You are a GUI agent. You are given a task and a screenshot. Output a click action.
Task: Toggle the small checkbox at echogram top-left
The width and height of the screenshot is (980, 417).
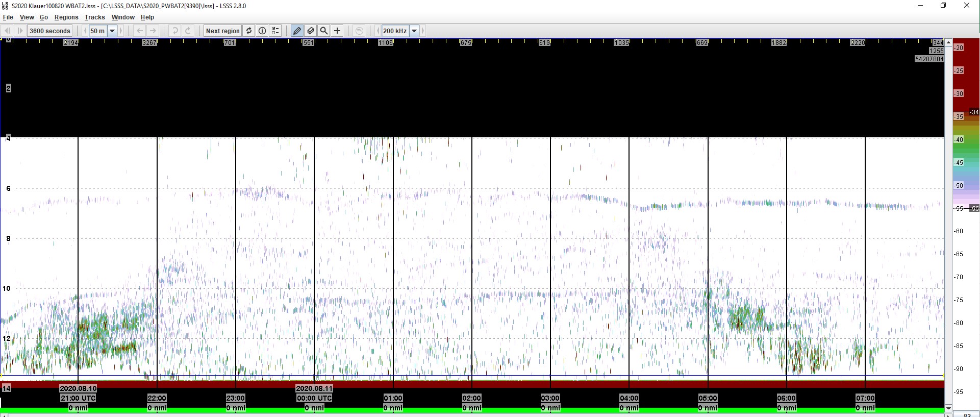[8, 40]
